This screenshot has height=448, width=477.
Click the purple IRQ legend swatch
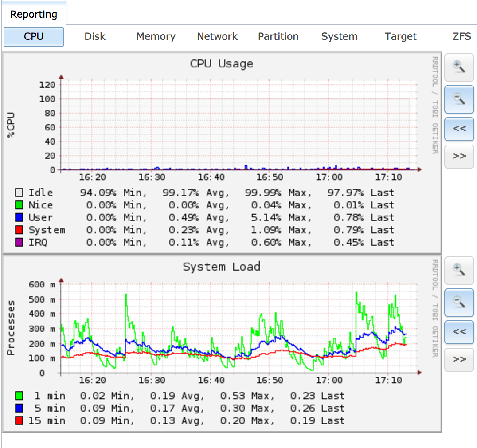pos(19,243)
